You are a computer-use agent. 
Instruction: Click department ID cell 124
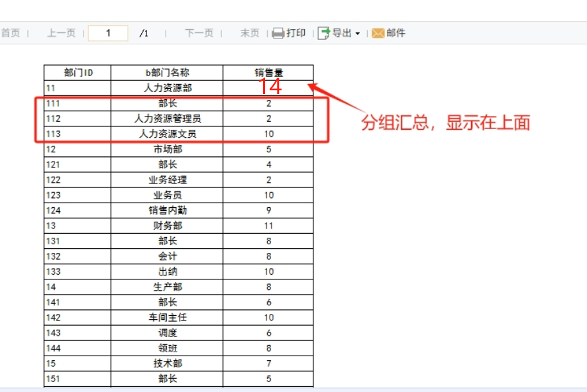click(78, 211)
